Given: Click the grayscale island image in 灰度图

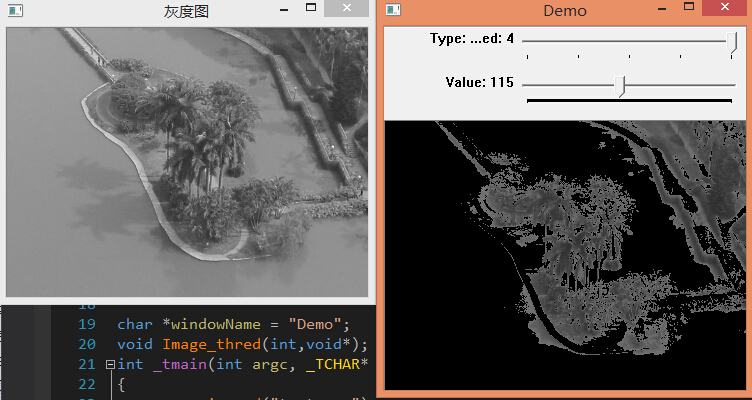Looking at the screenshot, I should [187, 162].
